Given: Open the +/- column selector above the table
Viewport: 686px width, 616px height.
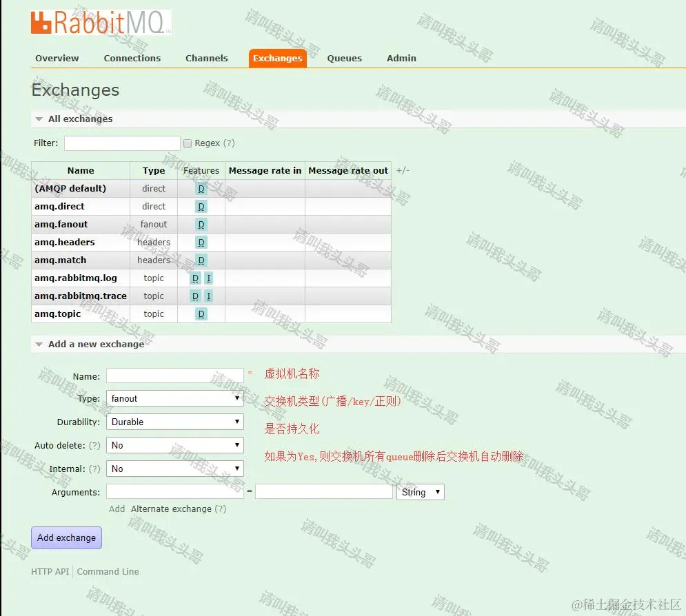Looking at the screenshot, I should [x=402, y=170].
